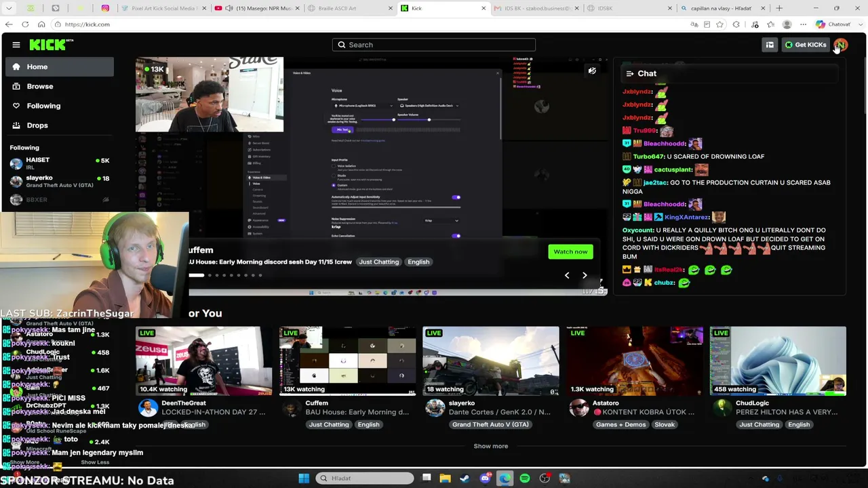Viewport: 868px width, 488px height.
Task: Show the previous featured stream with left arrow
Action: 567,275
